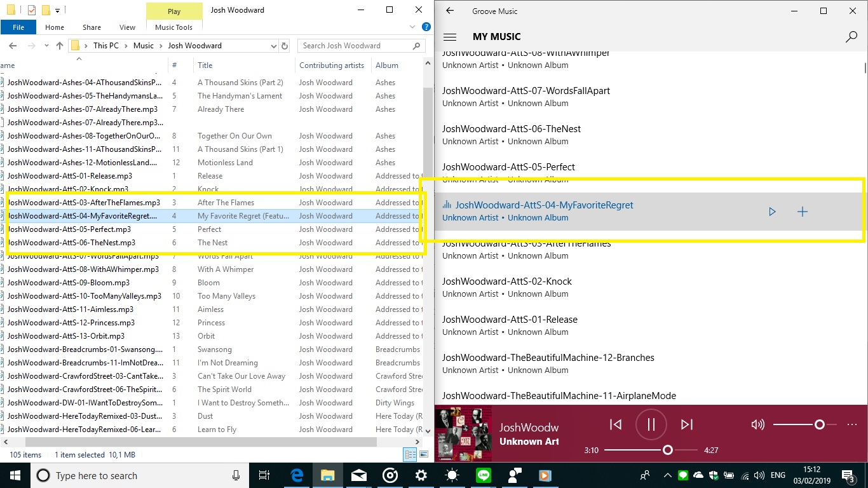Open Task View from taskbar
This screenshot has width=868, height=488.
(x=264, y=475)
